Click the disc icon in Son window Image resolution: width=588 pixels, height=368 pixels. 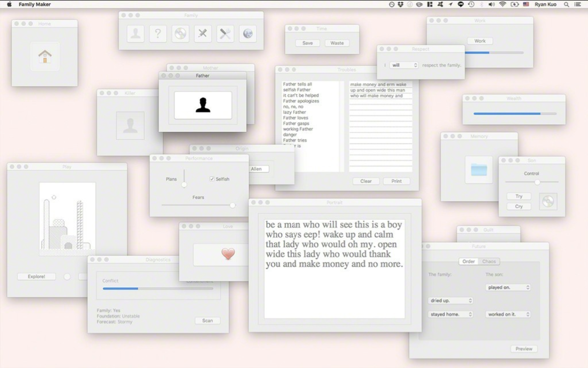coord(548,201)
